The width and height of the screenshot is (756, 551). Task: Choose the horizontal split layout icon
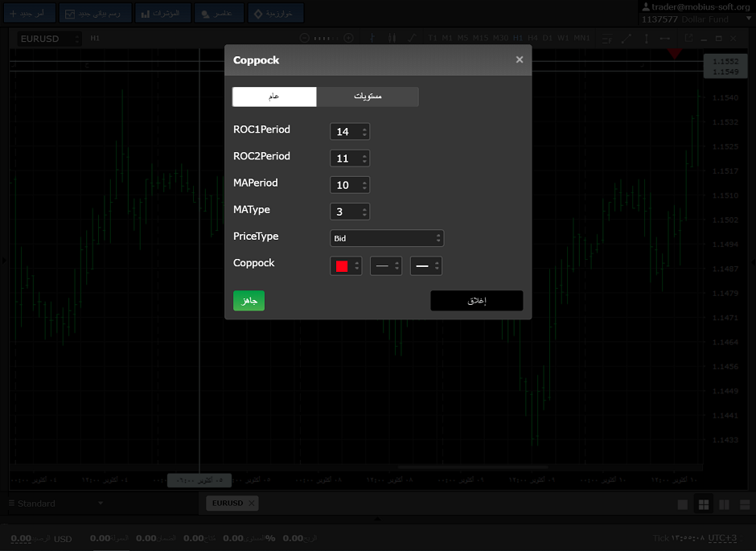745,504
